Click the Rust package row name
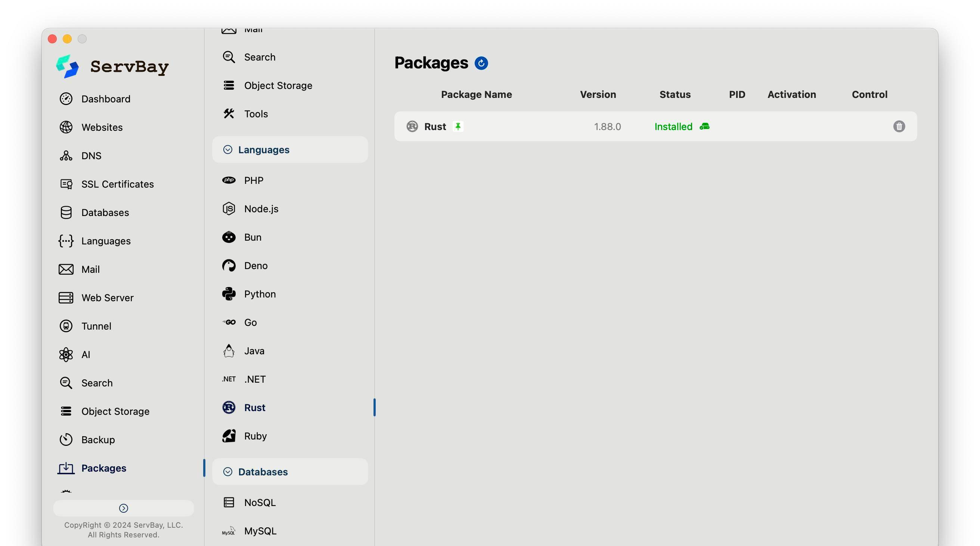The height and width of the screenshot is (546, 980). point(435,126)
